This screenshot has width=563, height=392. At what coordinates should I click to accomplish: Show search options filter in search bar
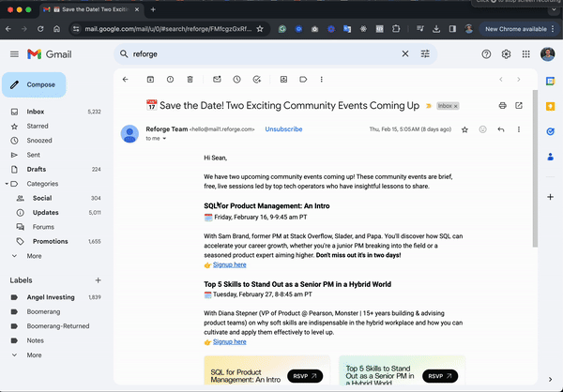point(425,54)
